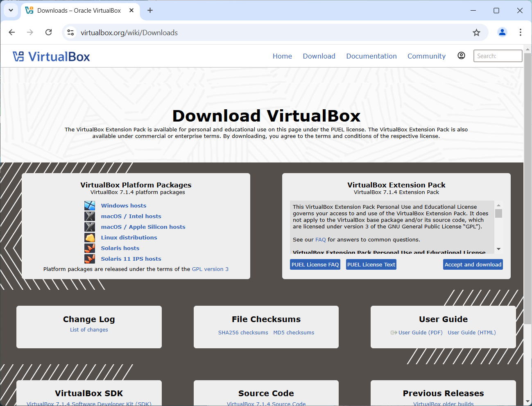The image size is (532, 406).
Task: Open the PUEL License FAQ button
Action: [x=315, y=264]
